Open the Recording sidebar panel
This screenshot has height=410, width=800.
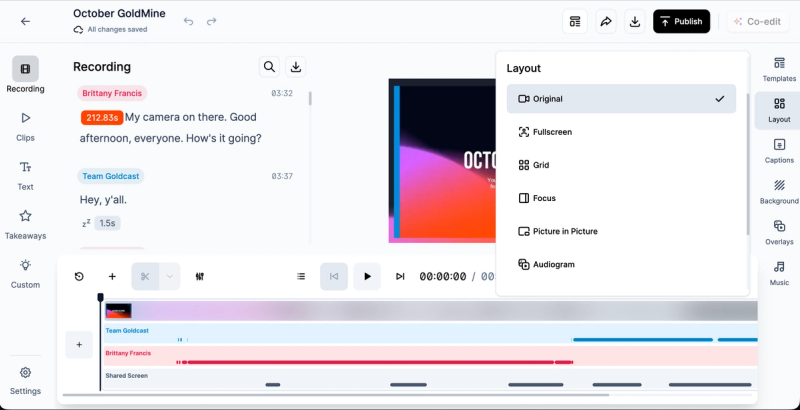pyautogui.click(x=25, y=74)
